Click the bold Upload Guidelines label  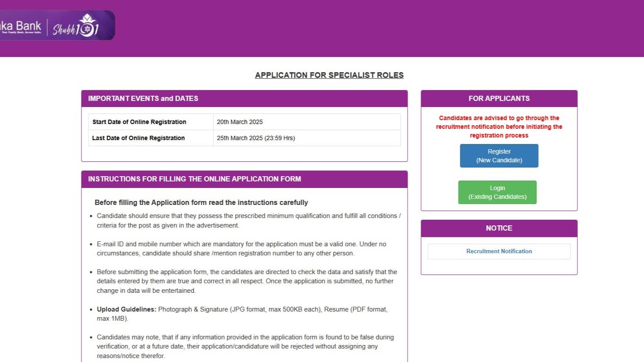pos(126,309)
